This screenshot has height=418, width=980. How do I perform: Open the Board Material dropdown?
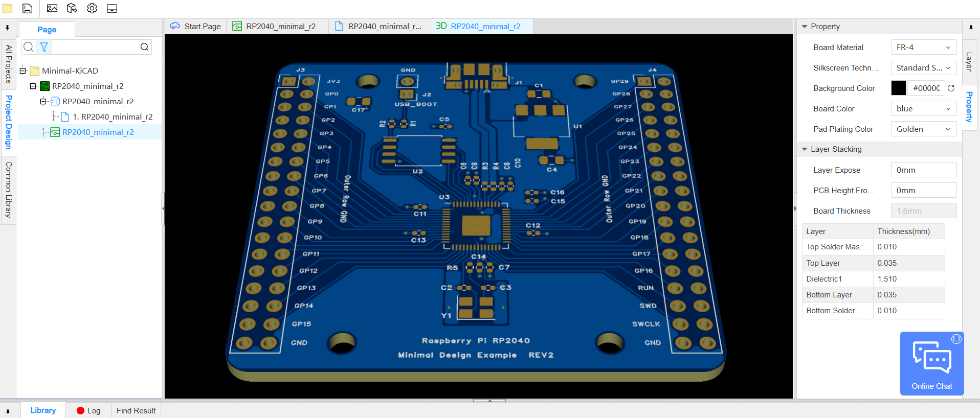point(923,47)
